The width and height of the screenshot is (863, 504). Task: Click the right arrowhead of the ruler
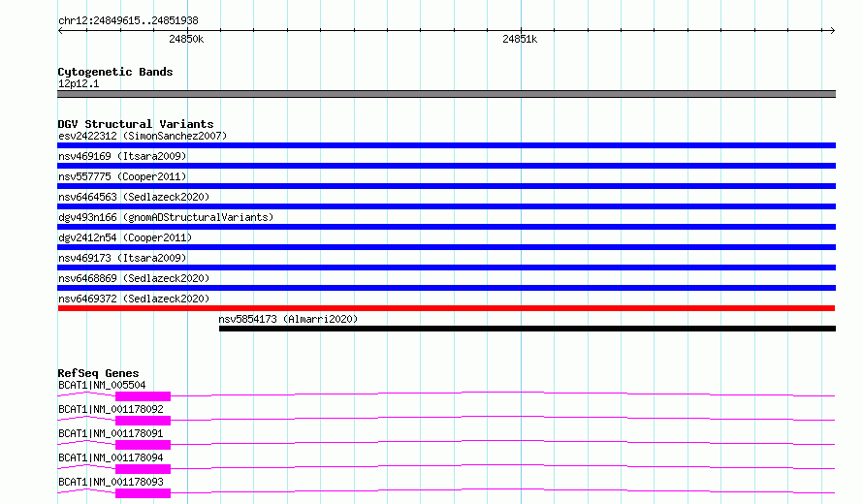click(832, 30)
